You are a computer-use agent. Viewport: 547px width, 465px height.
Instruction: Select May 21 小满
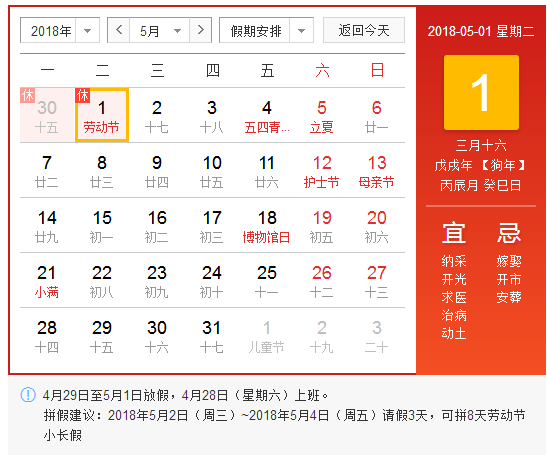(x=47, y=280)
